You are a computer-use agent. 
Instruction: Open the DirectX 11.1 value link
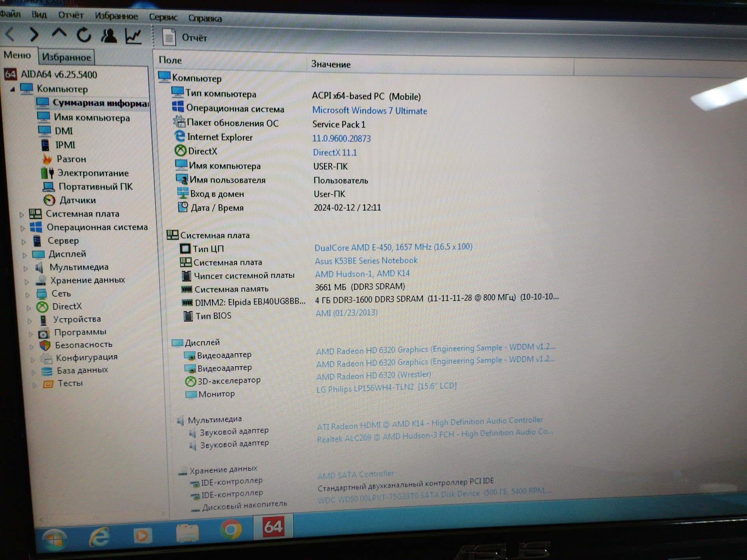335,152
